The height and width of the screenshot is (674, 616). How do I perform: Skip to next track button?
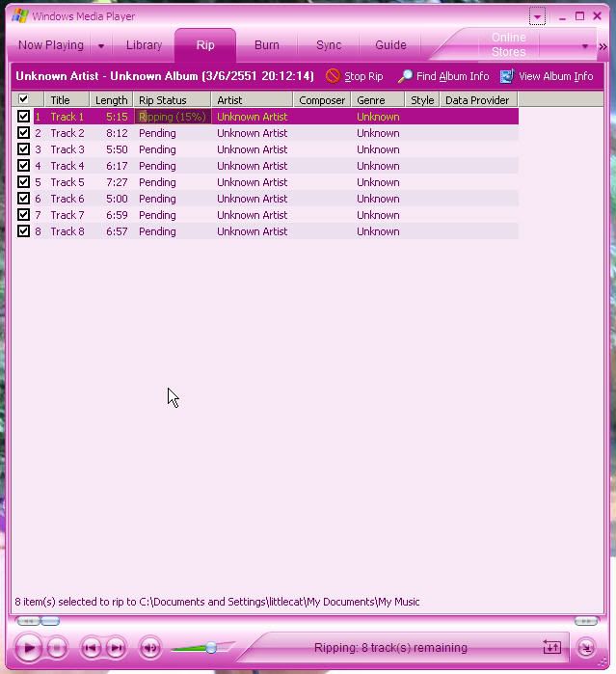(116, 647)
